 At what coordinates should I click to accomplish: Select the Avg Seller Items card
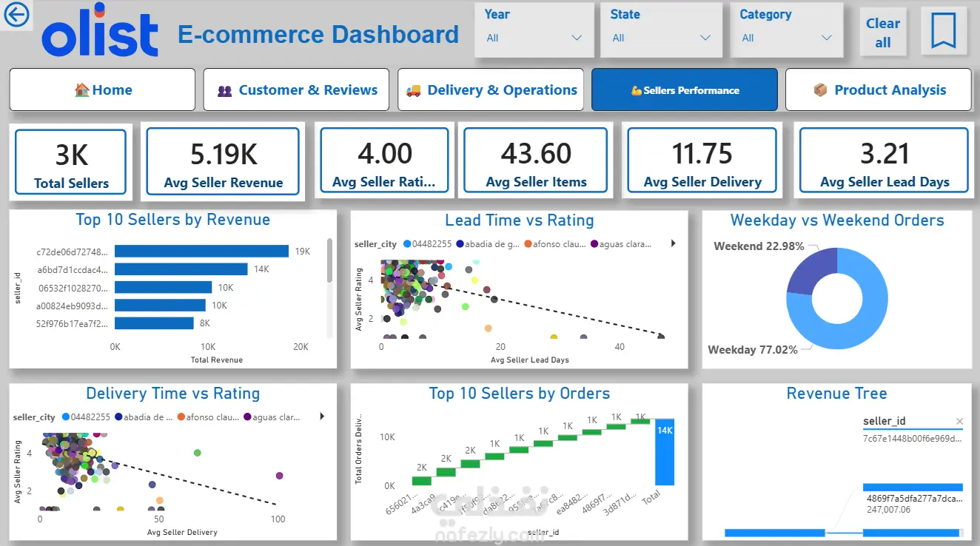click(536, 161)
